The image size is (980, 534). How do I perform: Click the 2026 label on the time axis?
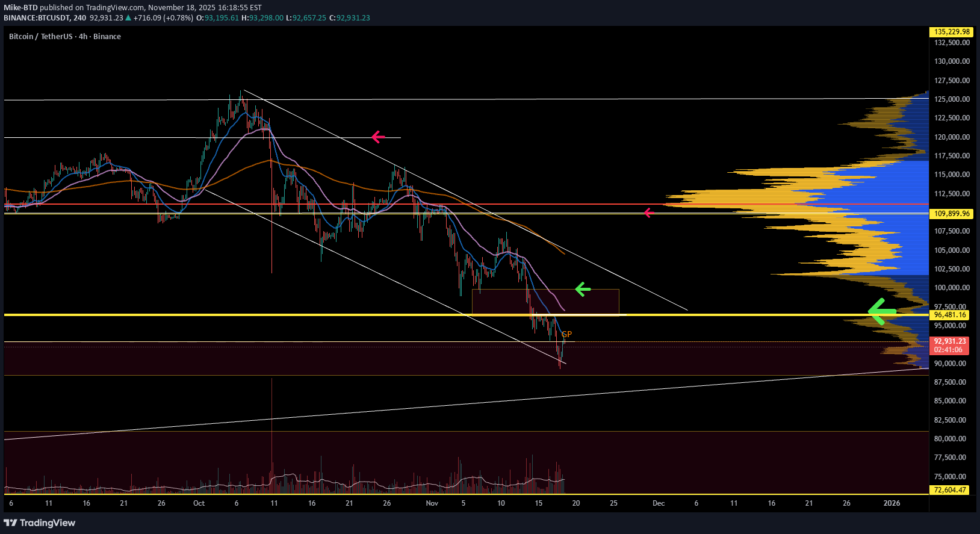(x=892, y=503)
